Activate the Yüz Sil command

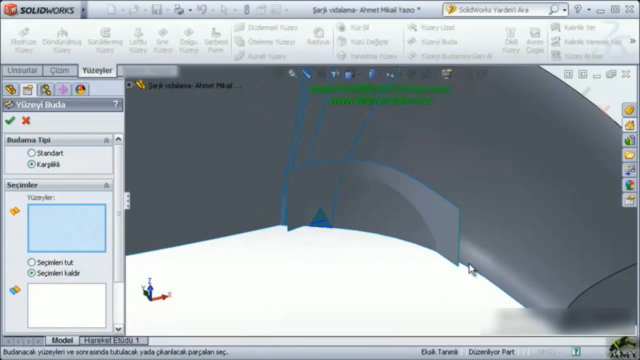click(353, 27)
